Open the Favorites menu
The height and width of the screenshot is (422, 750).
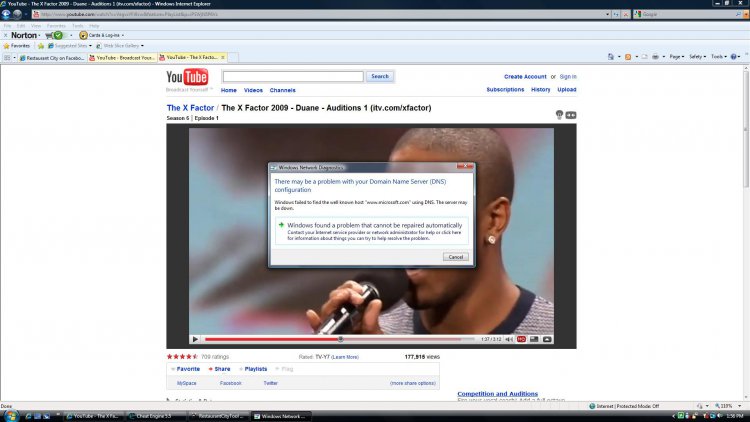click(56, 26)
